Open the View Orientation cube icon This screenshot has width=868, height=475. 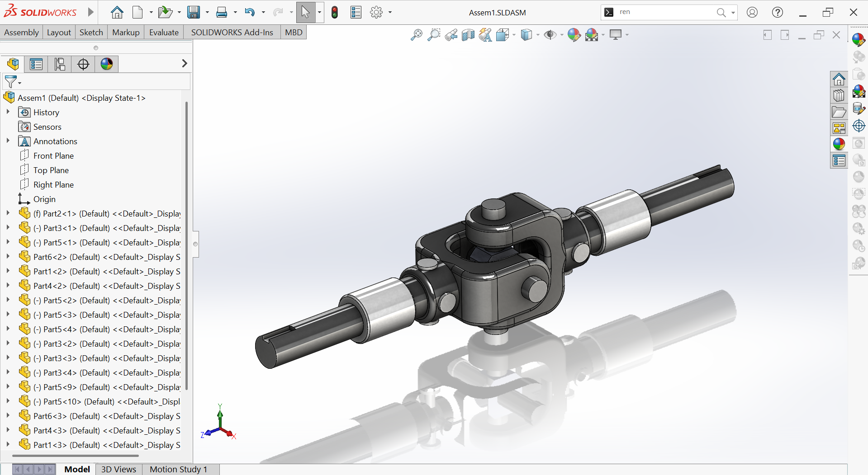coord(503,35)
